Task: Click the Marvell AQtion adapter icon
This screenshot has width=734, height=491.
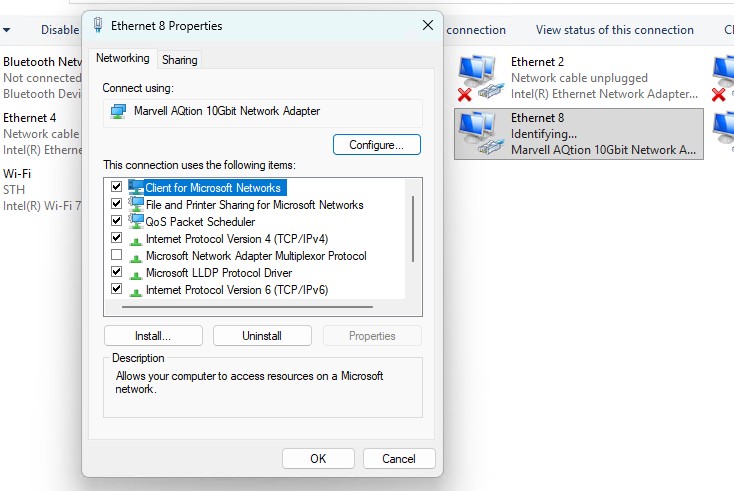Action: 118,111
